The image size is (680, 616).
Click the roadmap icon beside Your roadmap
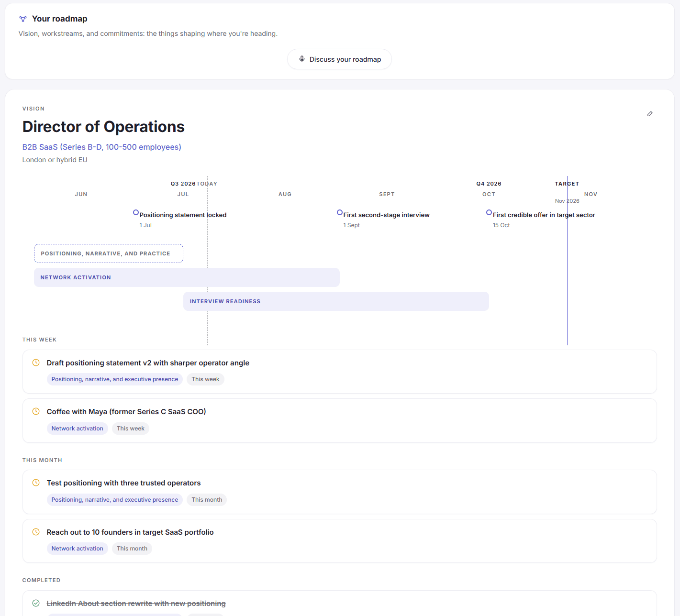coord(23,19)
